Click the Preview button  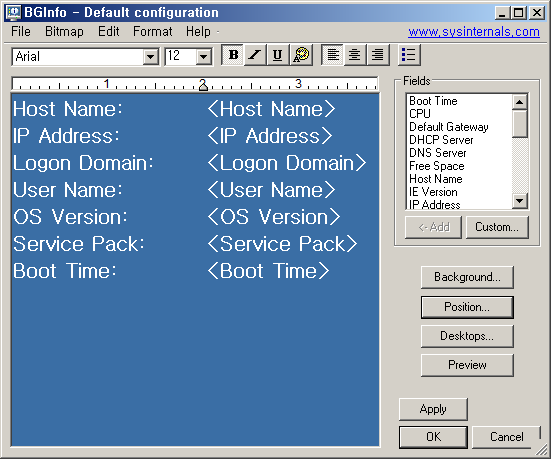coord(467,365)
